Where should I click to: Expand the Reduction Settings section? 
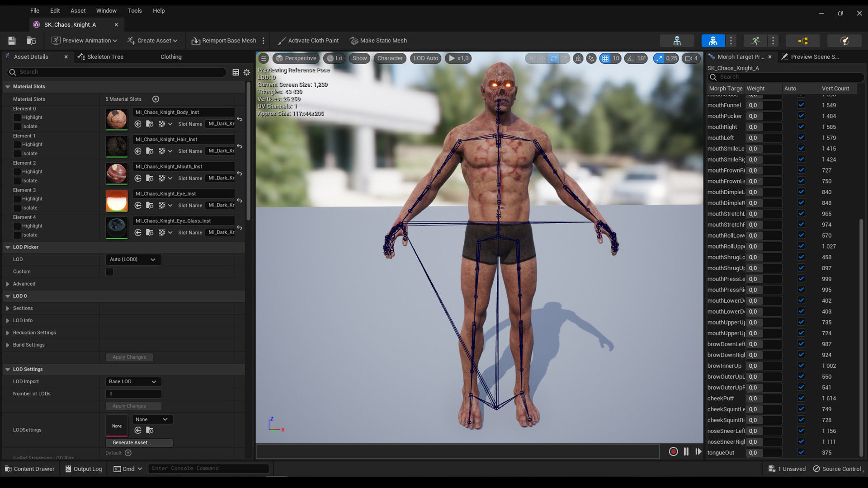coord(8,333)
